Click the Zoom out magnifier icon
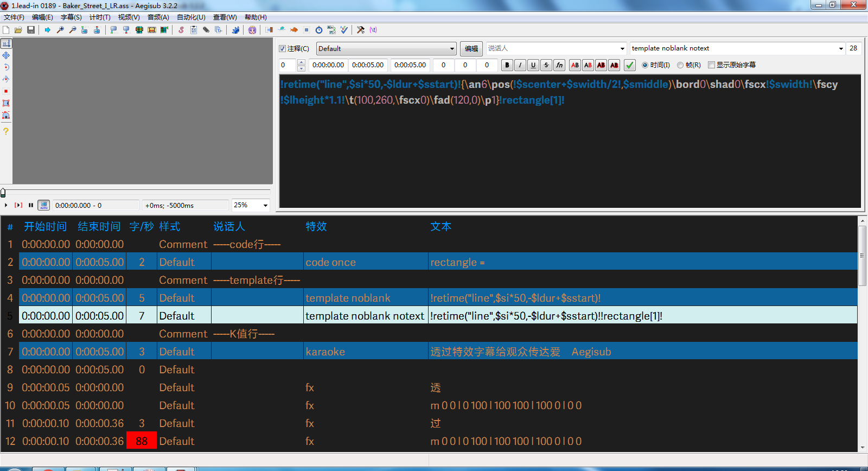Viewport: 868px width, 471px height. click(x=73, y=30)
